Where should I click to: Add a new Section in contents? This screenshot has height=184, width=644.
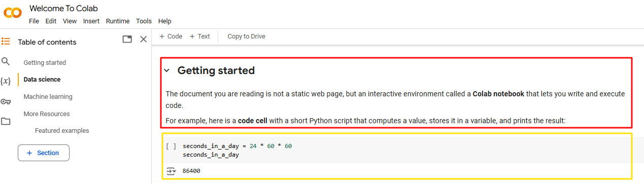pyautogui.click(x=44, y=153)
